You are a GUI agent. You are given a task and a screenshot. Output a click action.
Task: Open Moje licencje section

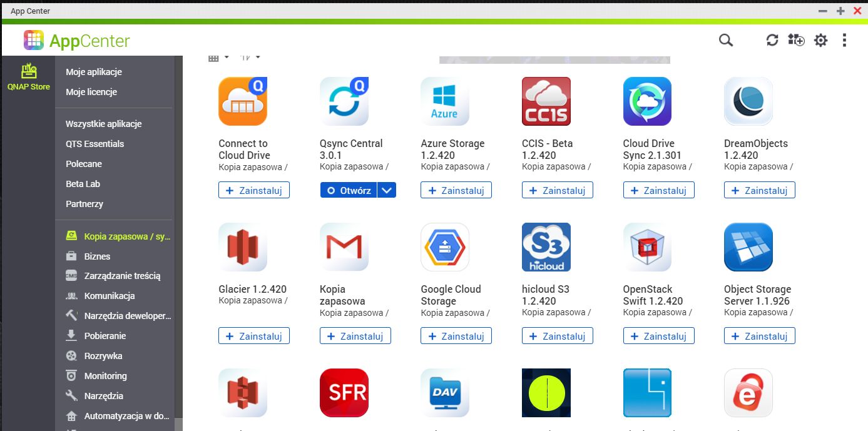point(91,92)
